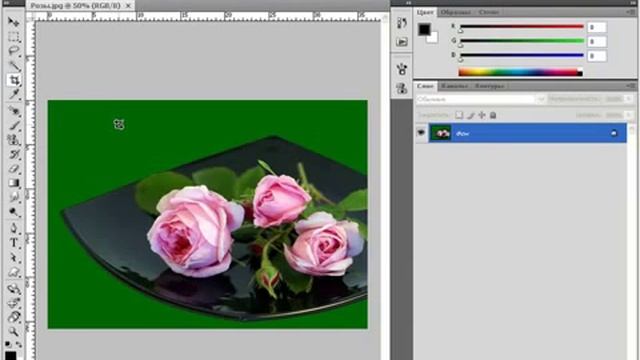Screen dimensions: 640x360
Task: Click the red R channel slider
Action: point(522,27)
